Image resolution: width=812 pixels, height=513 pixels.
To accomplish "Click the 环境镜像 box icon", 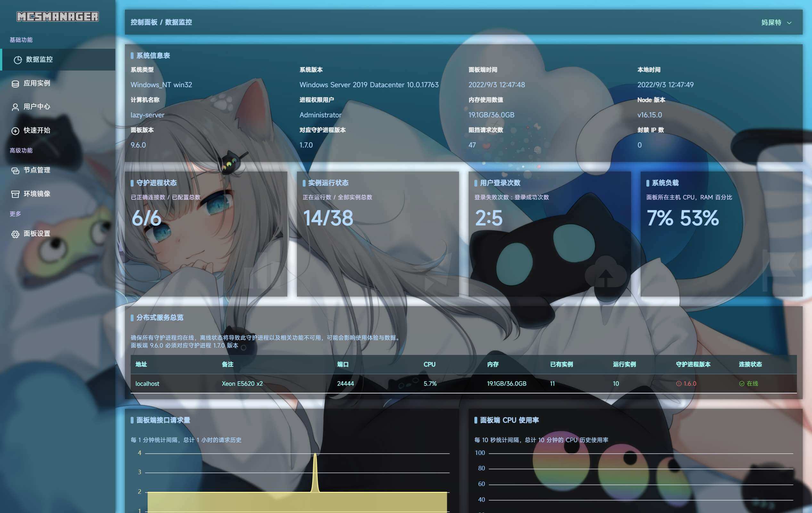I will (15, 194).
